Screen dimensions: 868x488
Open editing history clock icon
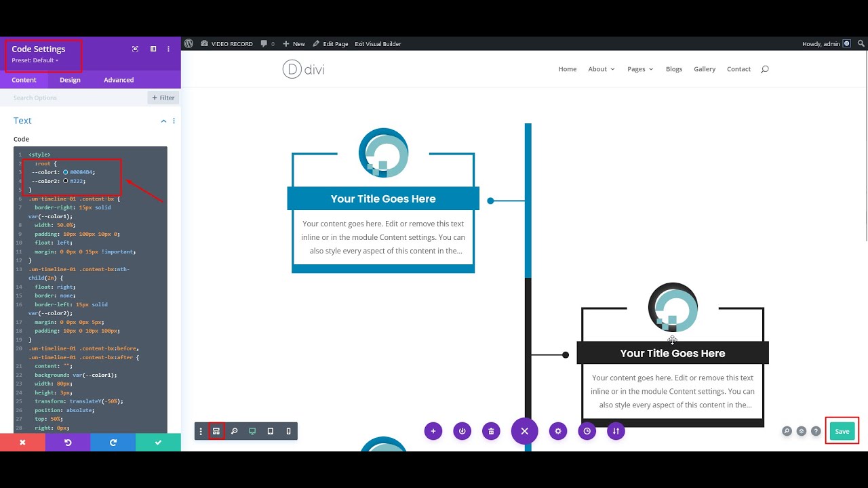[587, 431]
